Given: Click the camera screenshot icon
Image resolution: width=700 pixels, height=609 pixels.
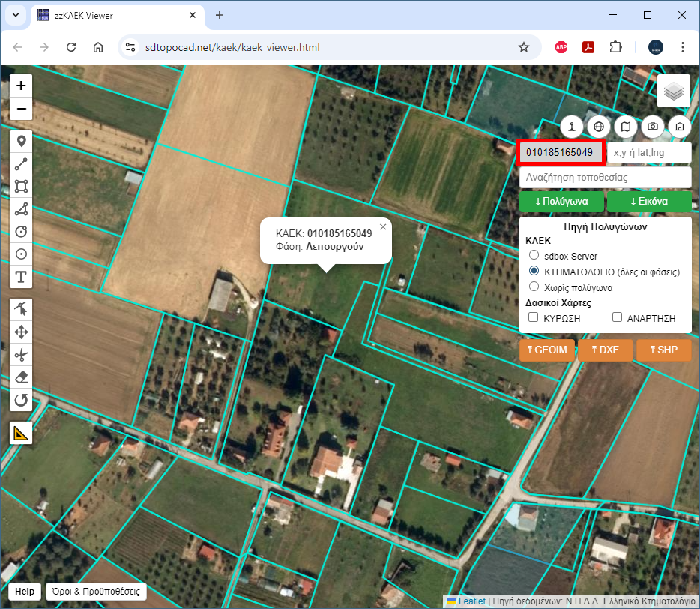Looking at the screenshot, I should point(653,127).
